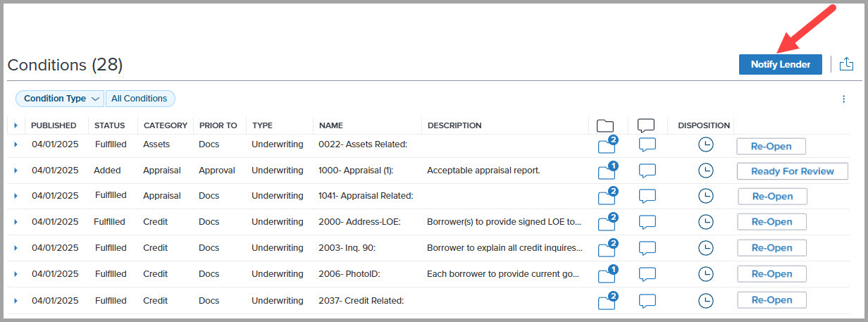Re-Open the 2006- PhotoID condition
Image resolution: width=868 pixels, height=322 pixels.
[x=771, y=274]
